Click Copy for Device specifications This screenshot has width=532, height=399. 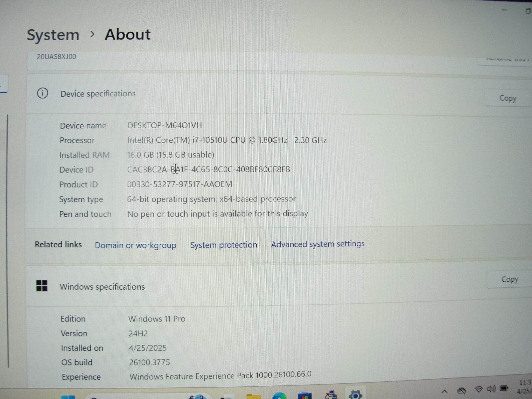[507, 98]
